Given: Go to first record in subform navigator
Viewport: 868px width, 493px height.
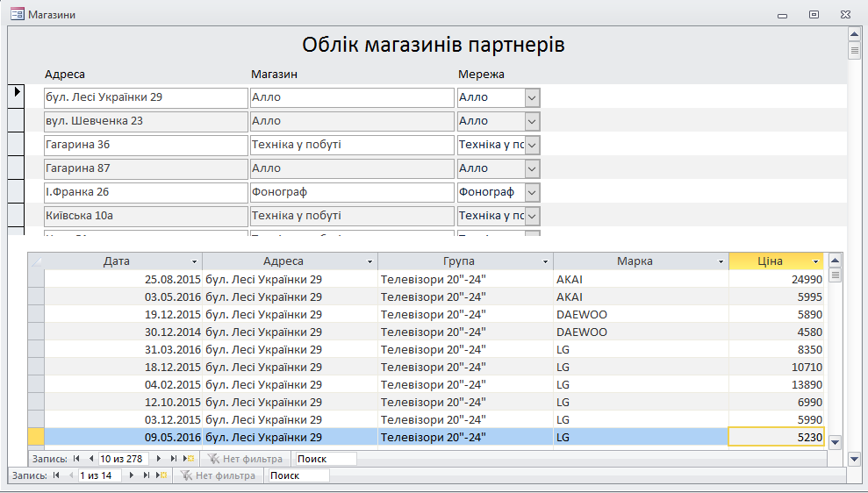Looking at the screenshot, I should 76,459.
